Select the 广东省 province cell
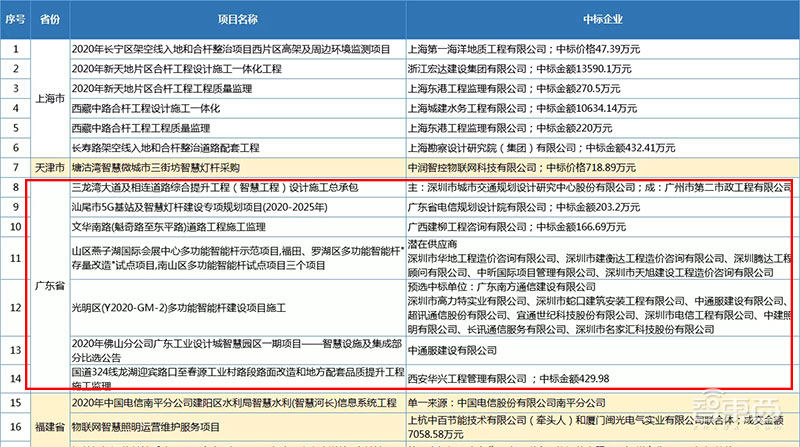This screenshot has width=800, height=447. pyautogui.click(x=50, y=285)
